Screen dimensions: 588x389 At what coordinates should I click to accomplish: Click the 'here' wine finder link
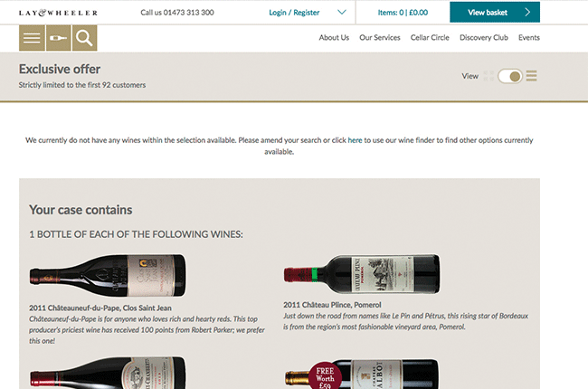coord(355,140)
